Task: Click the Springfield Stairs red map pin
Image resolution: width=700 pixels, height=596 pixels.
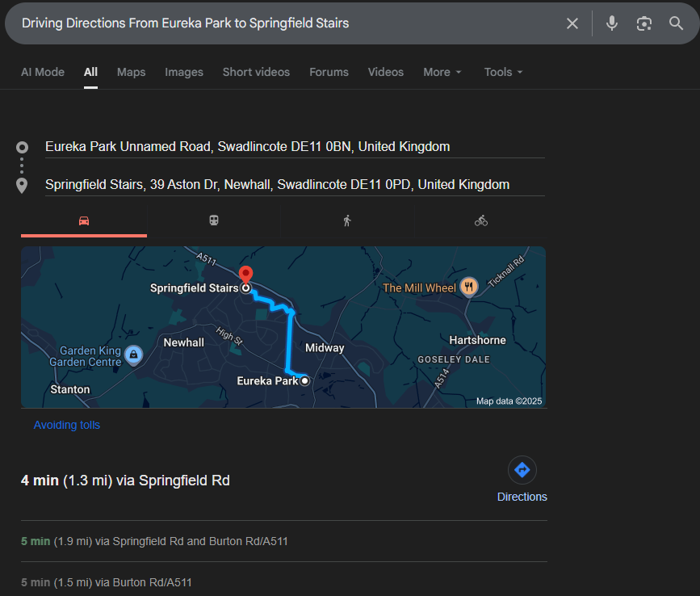Action: pos(245,275)
